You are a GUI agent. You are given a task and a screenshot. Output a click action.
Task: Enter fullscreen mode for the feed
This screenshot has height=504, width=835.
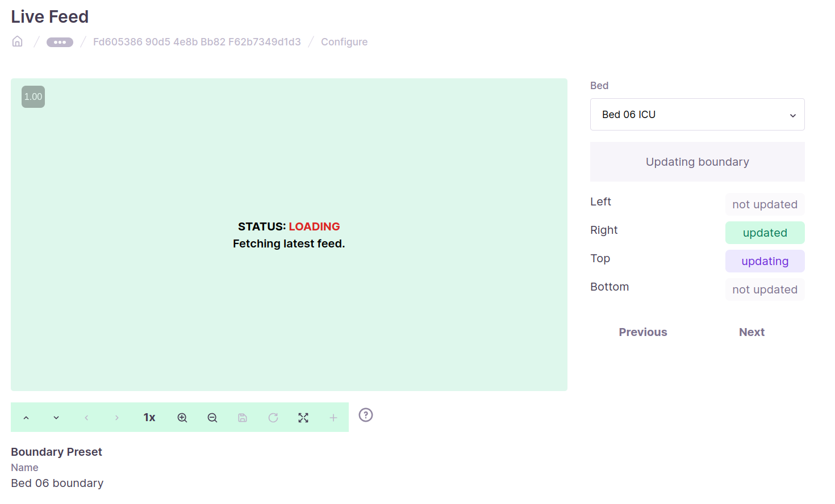(303, 418)
